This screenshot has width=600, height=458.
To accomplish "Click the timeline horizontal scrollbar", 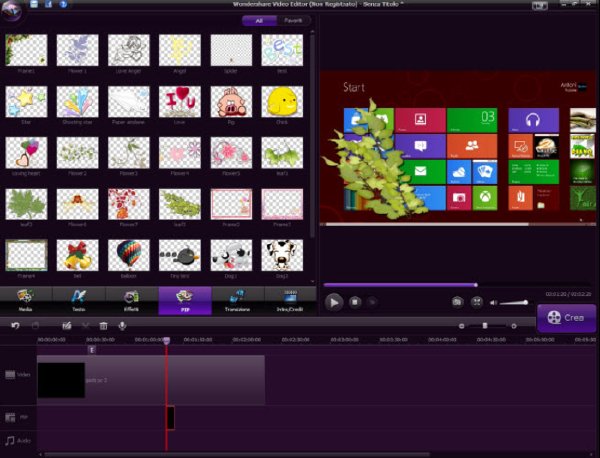I will click(236, 455).
